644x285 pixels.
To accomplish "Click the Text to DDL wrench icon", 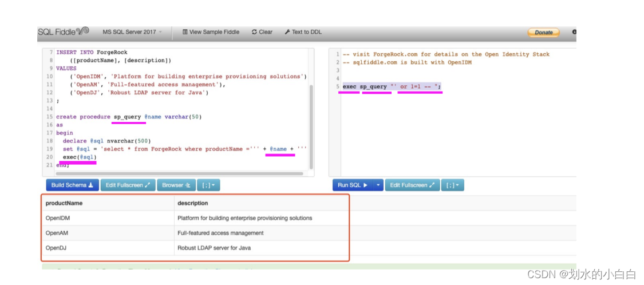I will click(x=287, y=32).
